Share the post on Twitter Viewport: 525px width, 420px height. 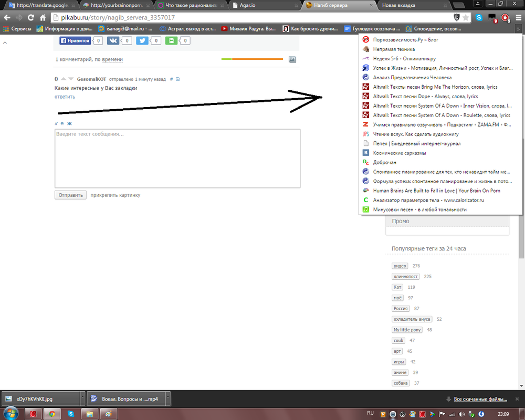point(142,40)
